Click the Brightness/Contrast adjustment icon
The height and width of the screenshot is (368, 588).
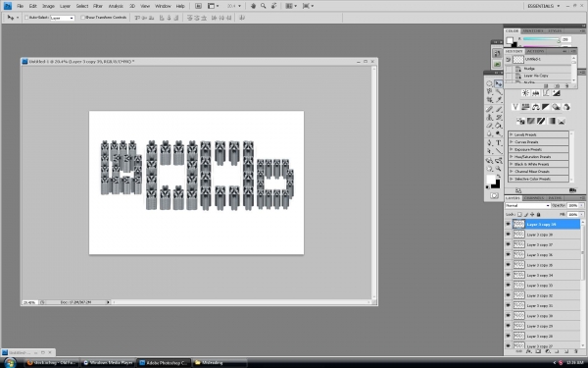coord(525,93)
